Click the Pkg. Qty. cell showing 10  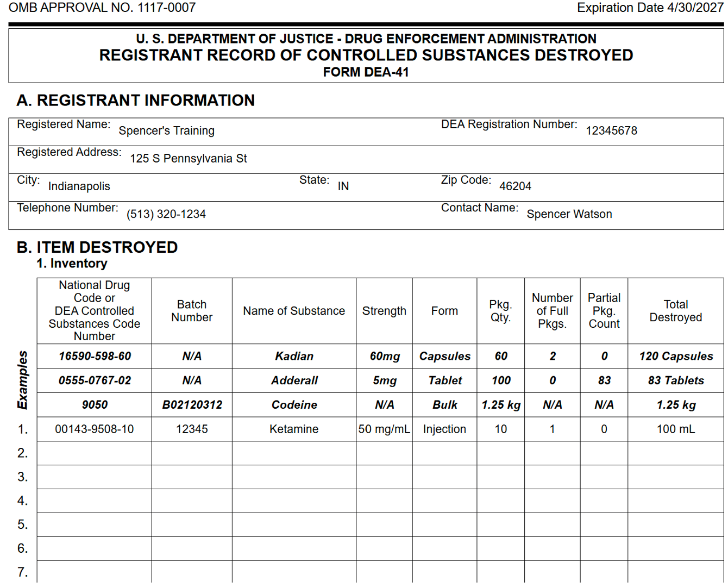pyautogui.click(x=500, y=429)
